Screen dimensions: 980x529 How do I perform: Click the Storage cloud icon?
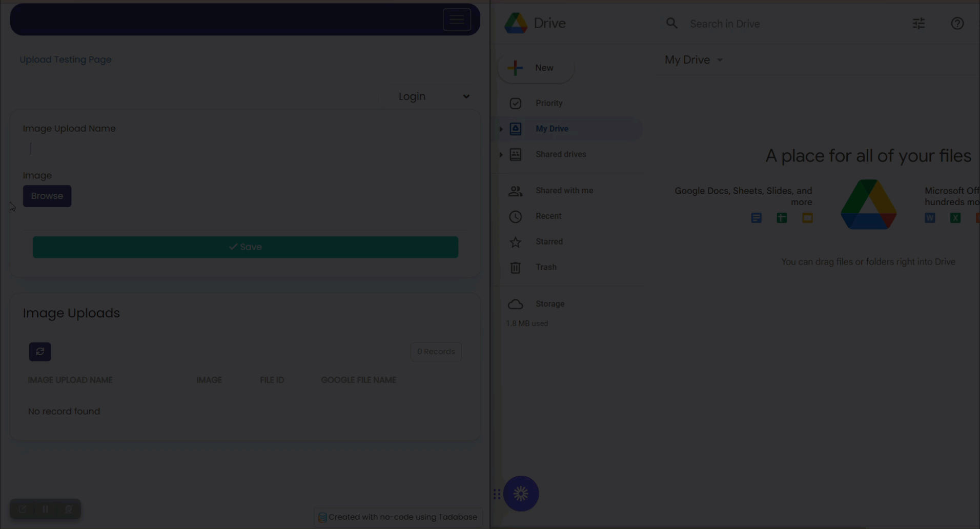click(x=515, y=304)
